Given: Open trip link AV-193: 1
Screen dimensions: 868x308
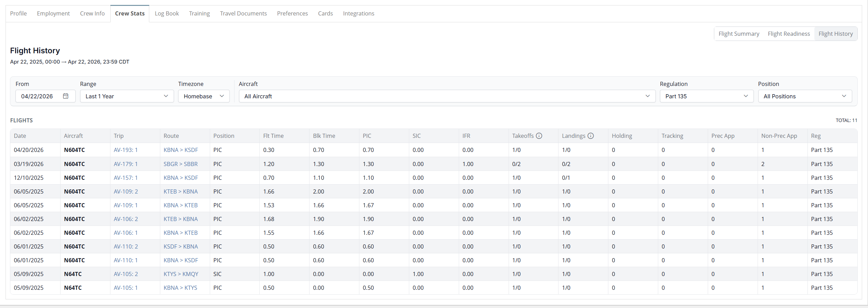Looking at the screenshot, I should 126,150.
